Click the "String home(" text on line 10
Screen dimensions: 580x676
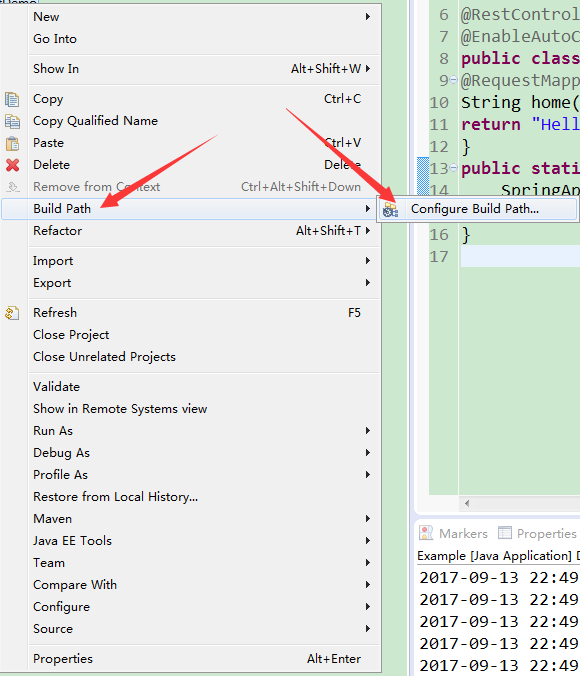[x=520, y=103]
